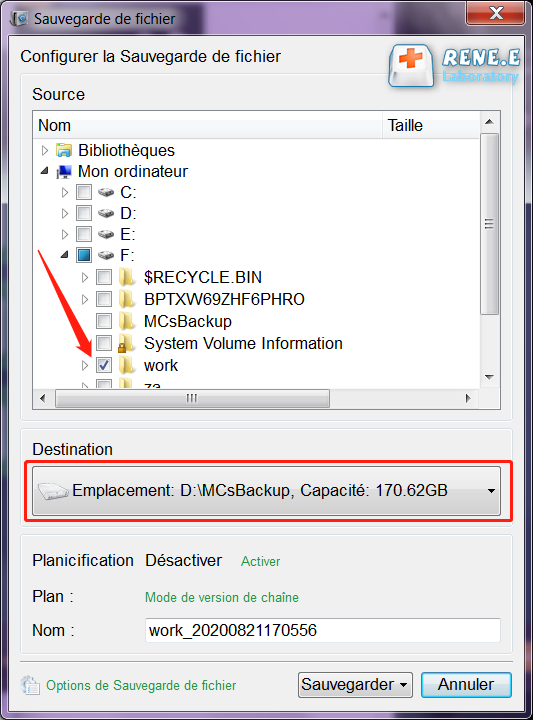
Task: Click the locked System Volume Information folder icon
Action: click(x=126, y=343)
